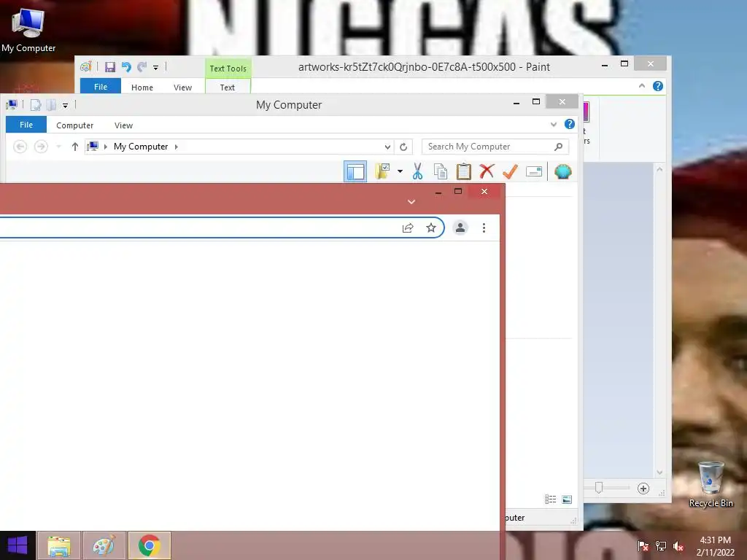
Task: Go up one level in My Computer
Action: (x=75, y=147)
